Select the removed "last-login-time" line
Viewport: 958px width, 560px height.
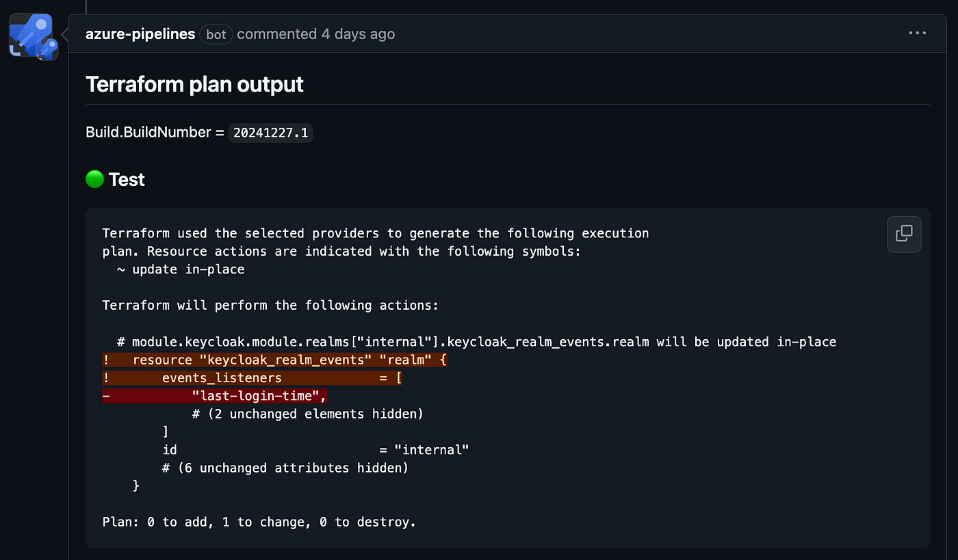(x=215, y=396)
